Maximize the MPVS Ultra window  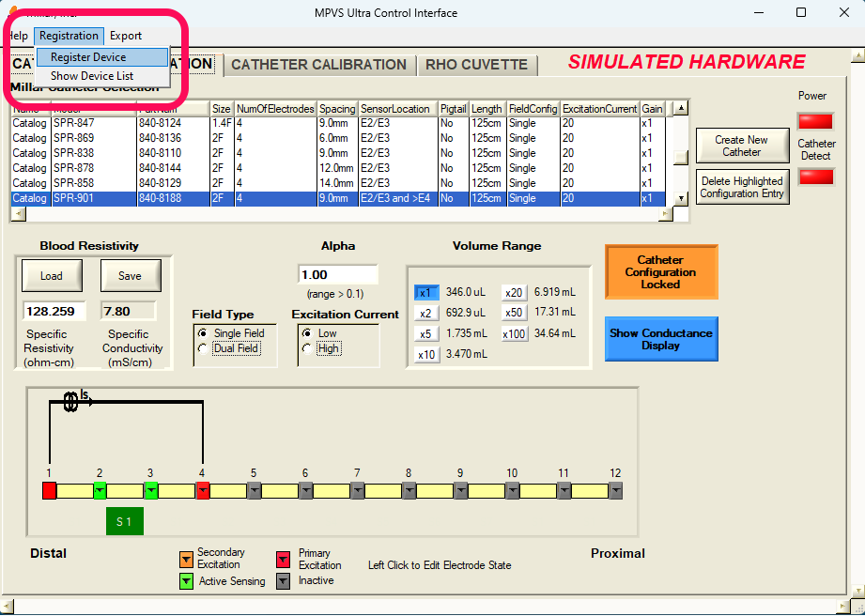tap(801, 13)
